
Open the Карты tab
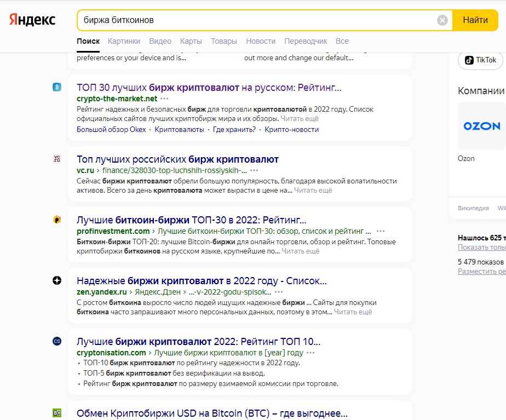pyautogui.click(x=191, y=41)
